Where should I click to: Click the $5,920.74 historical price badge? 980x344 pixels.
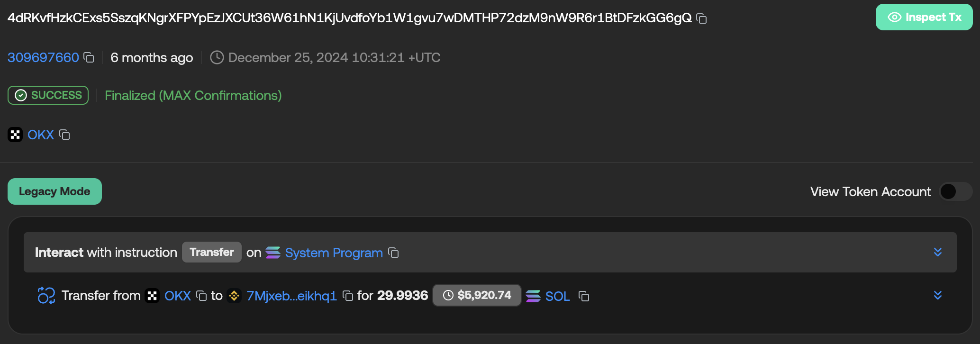pyautogui.click(x=477, y=296)
